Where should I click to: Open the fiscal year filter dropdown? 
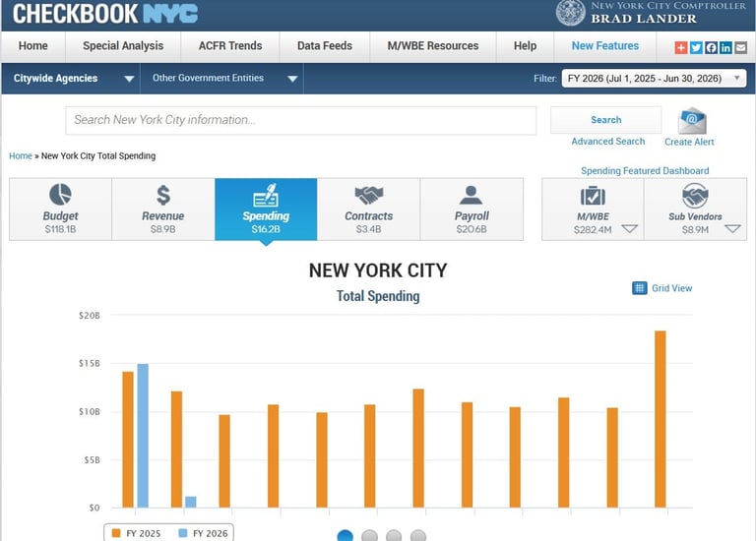coord(654,78)
